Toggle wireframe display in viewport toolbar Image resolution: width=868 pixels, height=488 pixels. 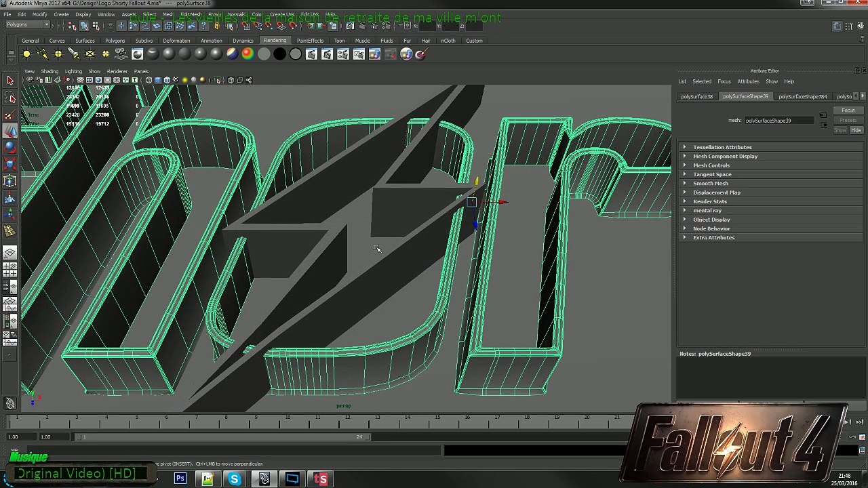pyautogui.click(x=149, y=80)
